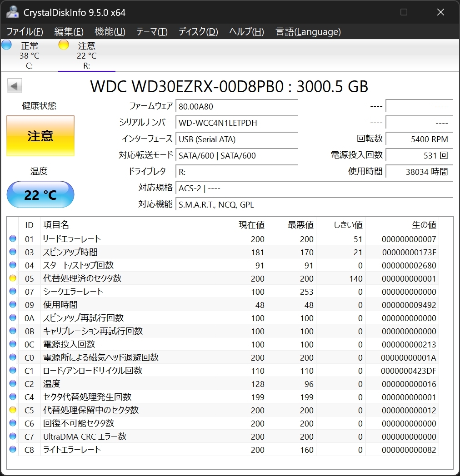This screenshot has width=460, height=476.
Task: Open the 言語(Language) menu
Action: click(x=308, y=32)
